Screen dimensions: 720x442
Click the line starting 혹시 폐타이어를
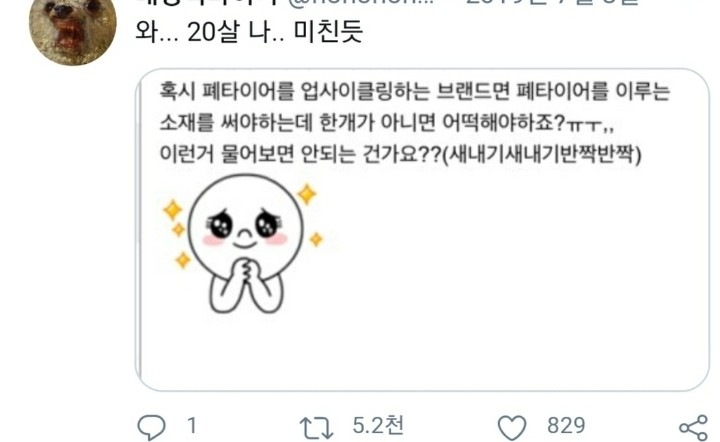pyautogui.click(x=415, y=91)
